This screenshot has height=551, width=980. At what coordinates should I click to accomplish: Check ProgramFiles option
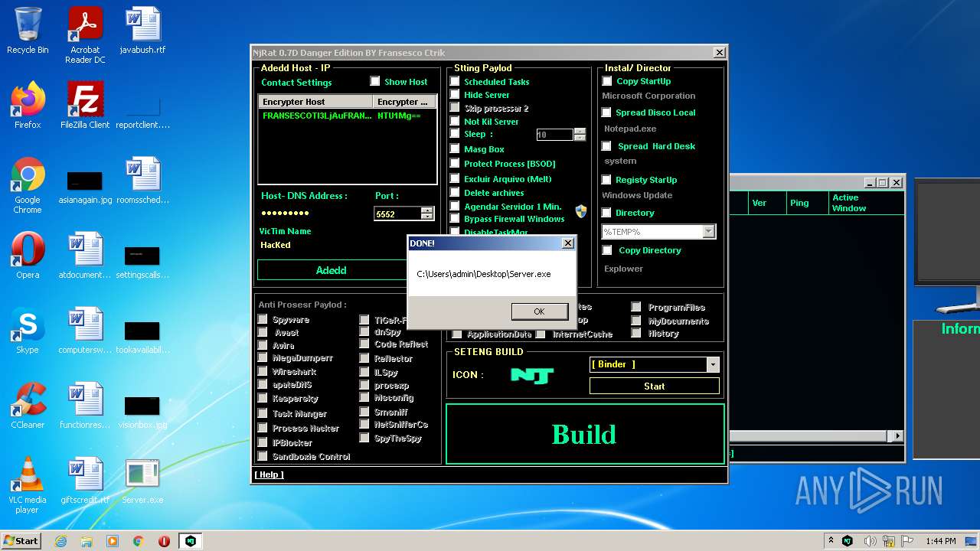[x=636, y=307]
